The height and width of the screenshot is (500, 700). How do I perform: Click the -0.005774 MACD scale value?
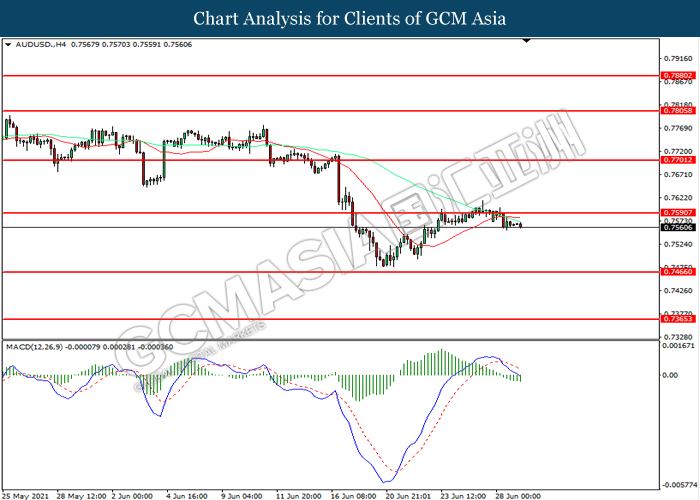[677, 482]
